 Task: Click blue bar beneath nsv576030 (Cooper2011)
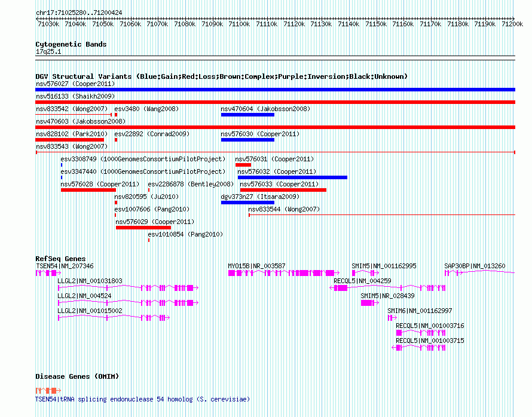point(247,140)
